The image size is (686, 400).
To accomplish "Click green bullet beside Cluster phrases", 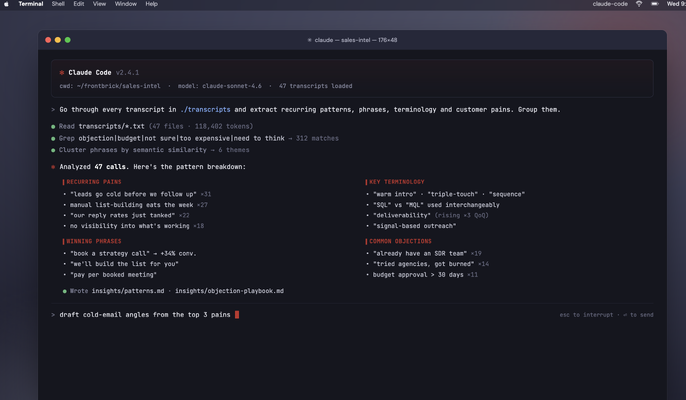I will 53,150.
